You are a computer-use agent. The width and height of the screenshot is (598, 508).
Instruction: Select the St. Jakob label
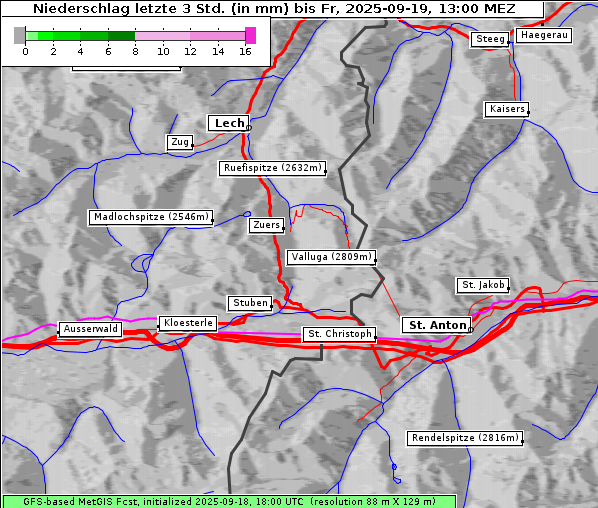(x=483, y=285)
